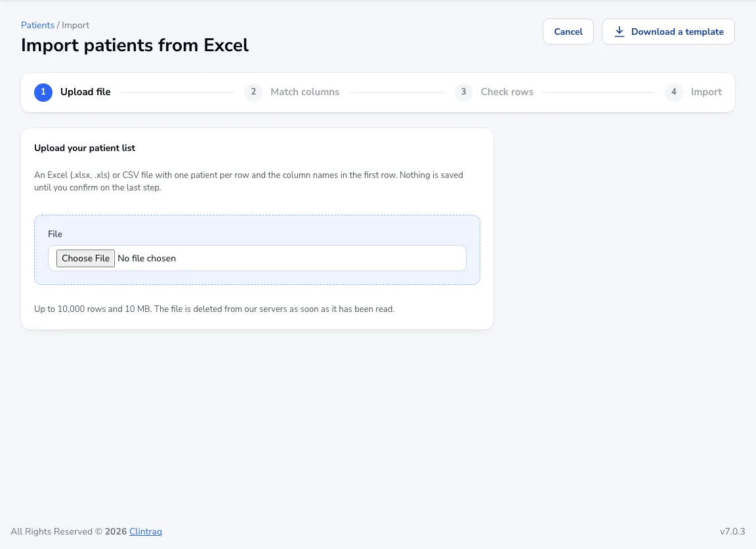The image size is (756, 549).
Task: Click the 'All Rights Reserved' footer text
Action: tap(56, 532)
